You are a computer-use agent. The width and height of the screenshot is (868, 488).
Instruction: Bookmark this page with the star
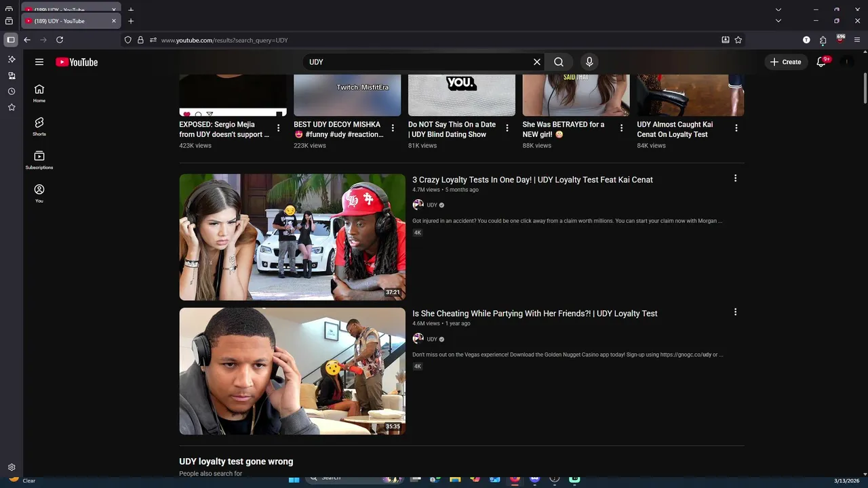[738, 40]
